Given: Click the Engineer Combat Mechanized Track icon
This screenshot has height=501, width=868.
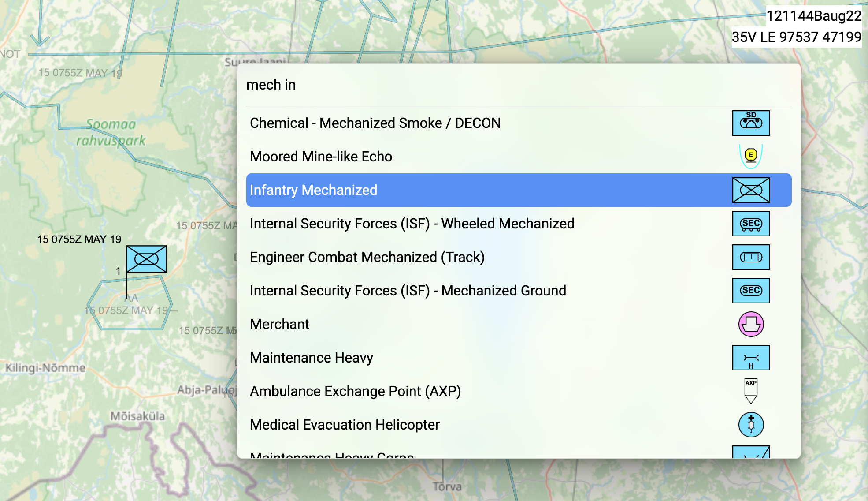Looking at the screenshot, I should 751,257.
